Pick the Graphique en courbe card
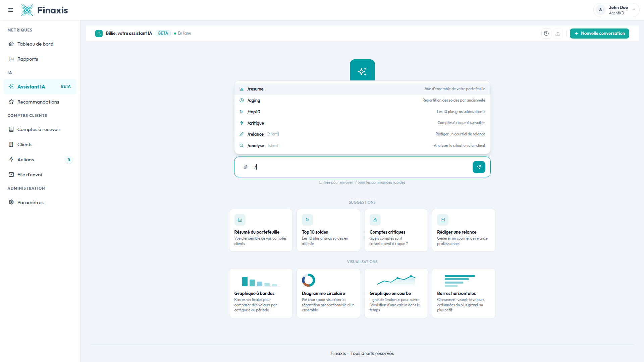Screen dimensions: 644x362 tap(396, 293)
